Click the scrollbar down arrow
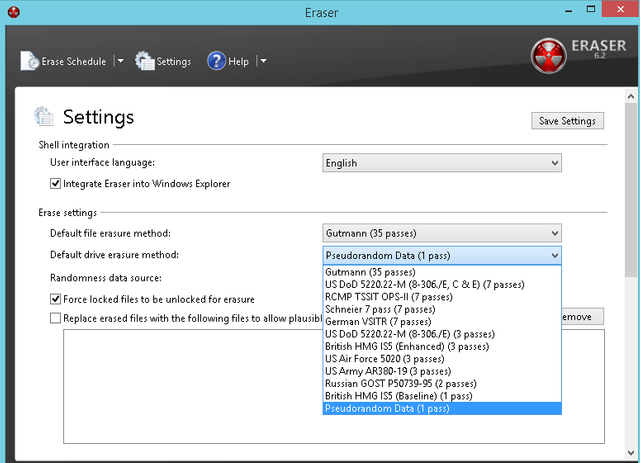The height and width of the screenshot is (463, 640). 631,453
